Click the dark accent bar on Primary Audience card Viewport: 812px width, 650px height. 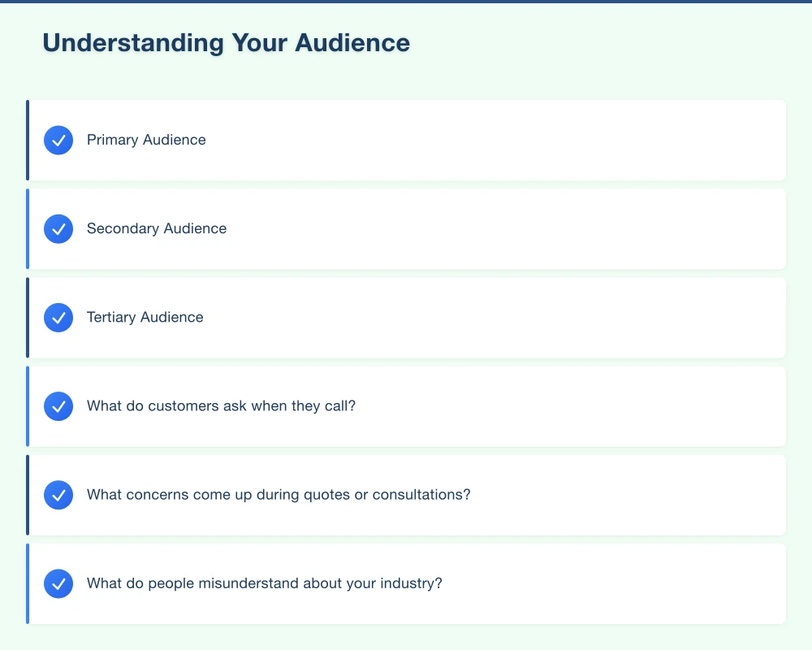pyautogui.click(x=28, y=140)
